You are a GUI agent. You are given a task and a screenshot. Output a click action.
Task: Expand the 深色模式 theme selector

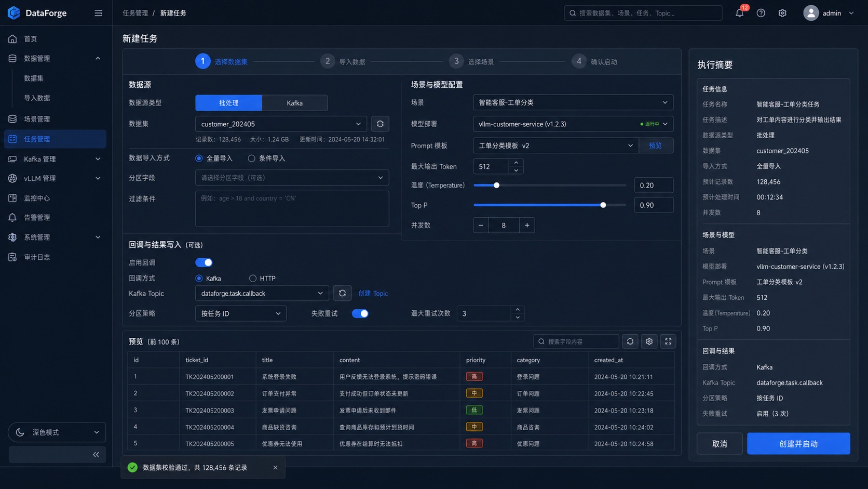pyautogui.click(x=57, y=432)
